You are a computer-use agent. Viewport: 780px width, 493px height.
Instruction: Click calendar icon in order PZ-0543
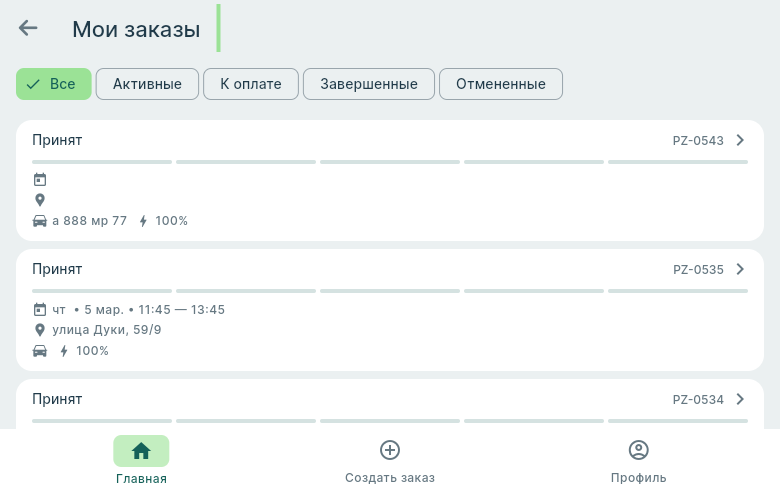tap(40, 180)
